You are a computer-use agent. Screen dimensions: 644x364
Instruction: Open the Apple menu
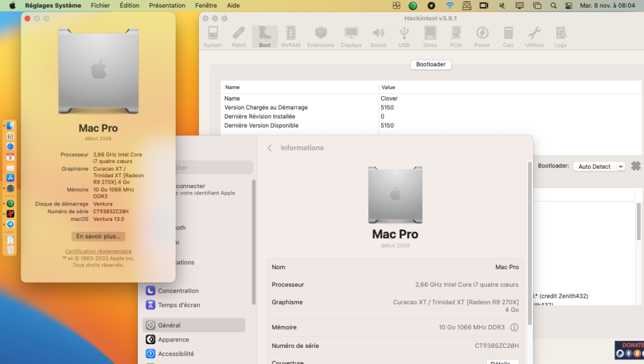pyautogui.click(x=12, y=5)
